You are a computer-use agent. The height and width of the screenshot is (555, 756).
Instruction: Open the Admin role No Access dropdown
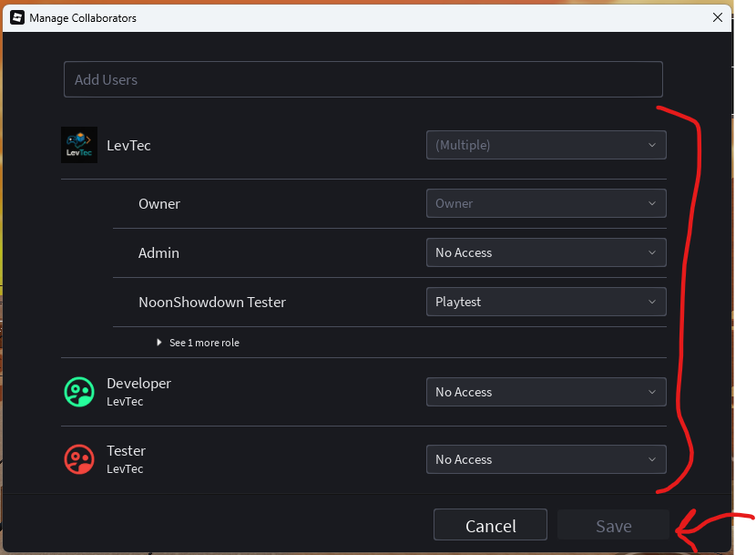[x=547, y=252]
